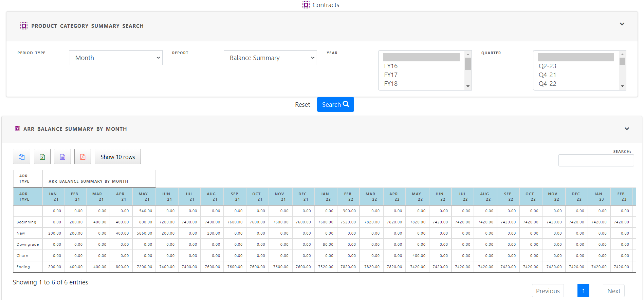Sort by ARR Type column header
Image resolution: width=644 pixels, height=300 pixels.
pos(28,197)
